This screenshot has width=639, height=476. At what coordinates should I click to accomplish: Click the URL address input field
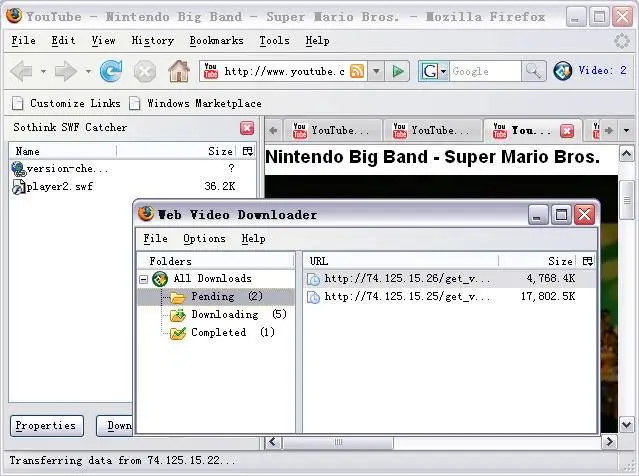(284, 71)
